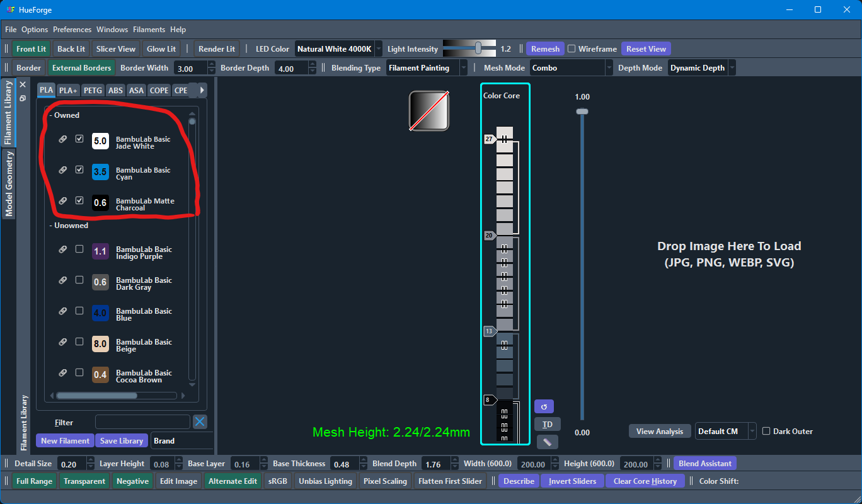Uncheck the Jade White filament checkbox

click(79, 139)
